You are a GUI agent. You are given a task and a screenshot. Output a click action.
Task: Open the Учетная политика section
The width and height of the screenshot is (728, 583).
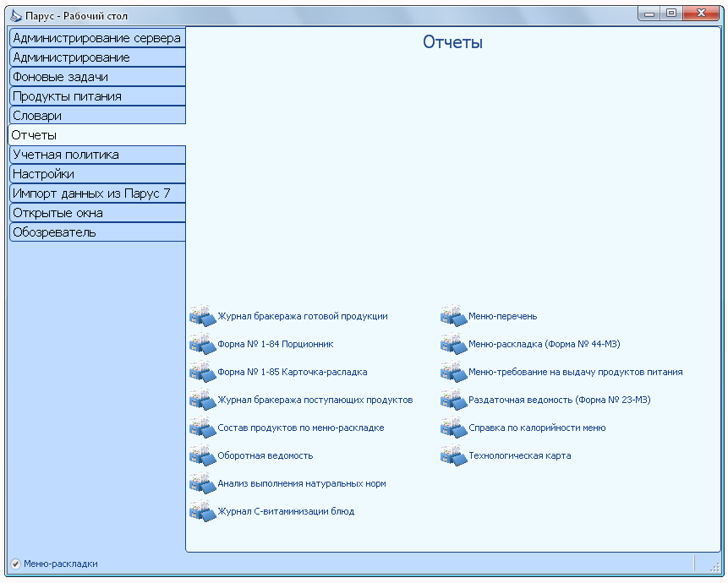(x=97, y=155)
